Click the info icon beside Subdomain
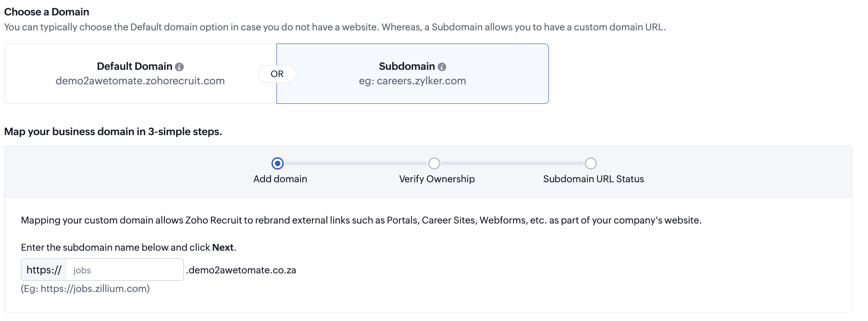This screenshot has height=321, width=868. (x=442, y=67)
